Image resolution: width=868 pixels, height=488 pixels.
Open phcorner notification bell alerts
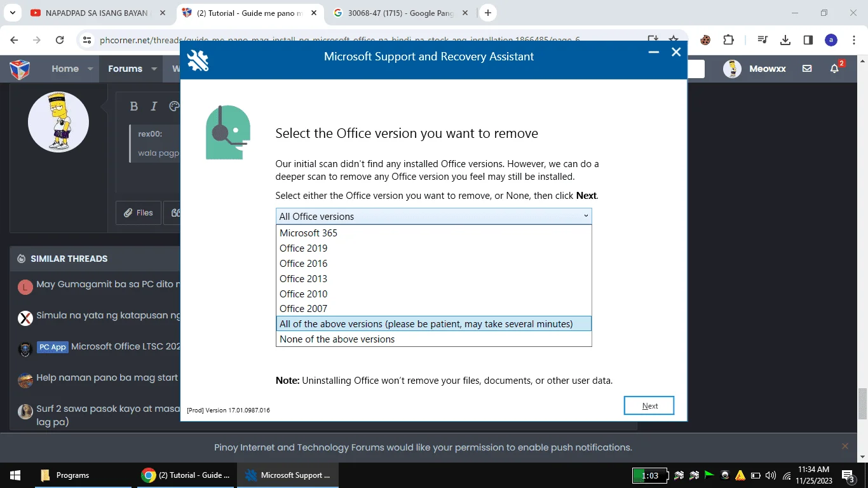point(835,69)
